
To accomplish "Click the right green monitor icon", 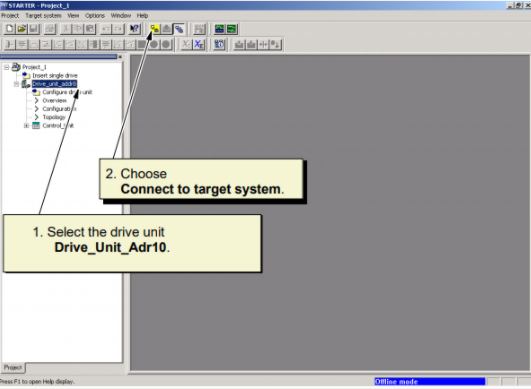I will click(x=232, y=29).
